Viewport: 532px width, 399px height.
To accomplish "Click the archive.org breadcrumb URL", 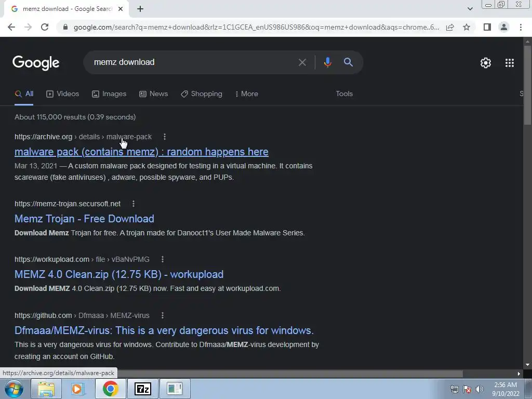I will coord(83,137).
